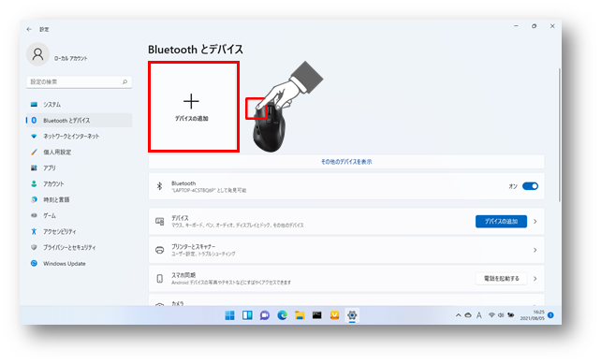This screenshot has height=364, width=601.
Task: Open ゲーム settings category
Action: 79,216
